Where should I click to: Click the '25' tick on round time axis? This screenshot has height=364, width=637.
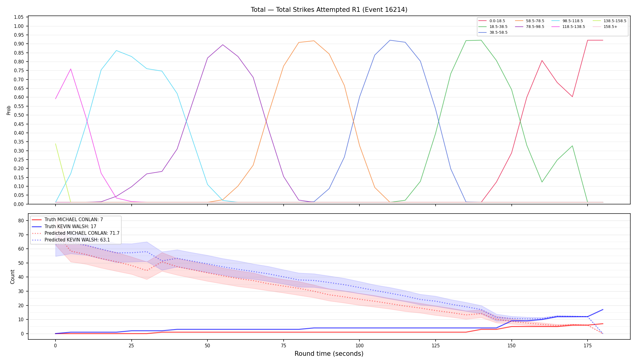pos(131,345)
